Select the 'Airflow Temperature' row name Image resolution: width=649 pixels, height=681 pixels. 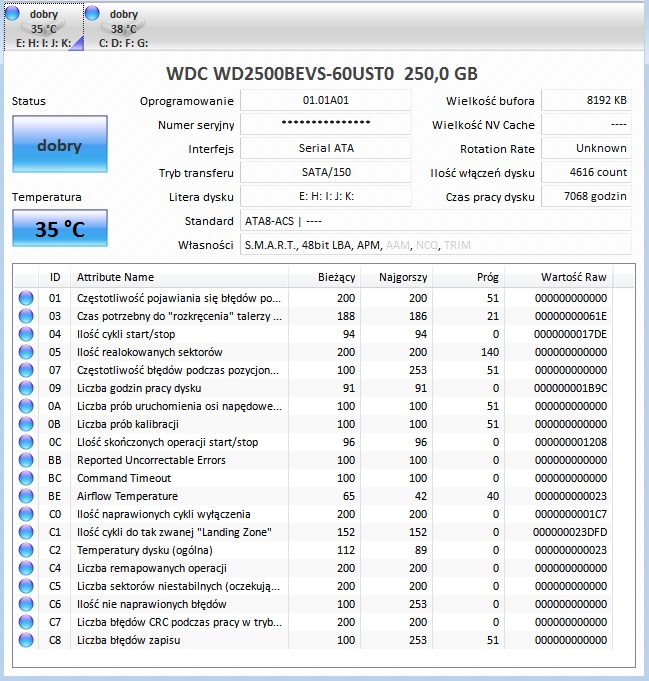127,496
